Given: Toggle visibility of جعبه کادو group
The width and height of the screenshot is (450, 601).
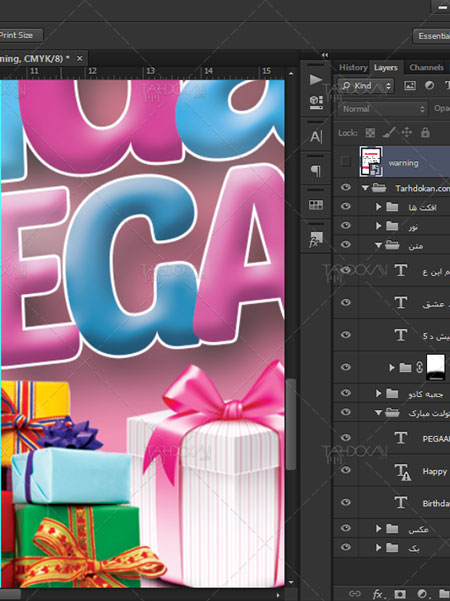Looking at the screenshot, I should [345, 393].
